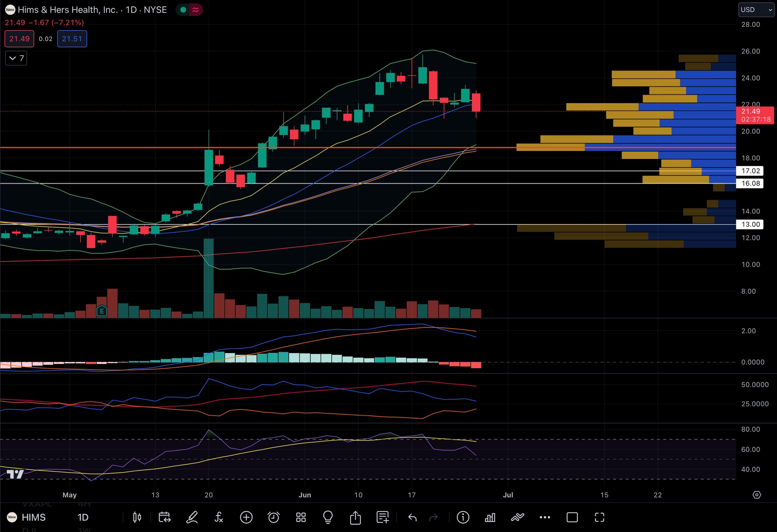777x532 pixels.
Task: Open the date range picker
Action: (x=164, y=518)
